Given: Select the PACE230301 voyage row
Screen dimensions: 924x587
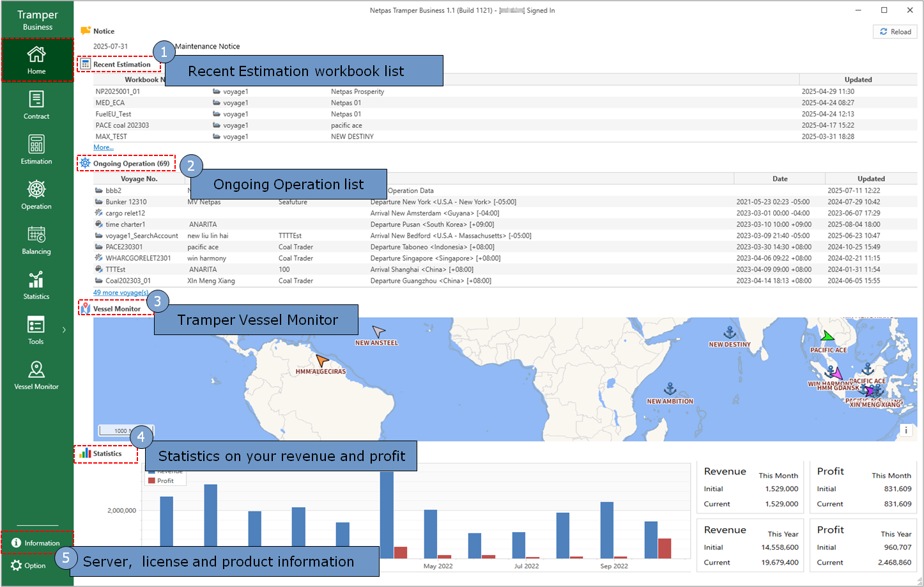Looking at the screenshot, I should click(x=124, y=247).
